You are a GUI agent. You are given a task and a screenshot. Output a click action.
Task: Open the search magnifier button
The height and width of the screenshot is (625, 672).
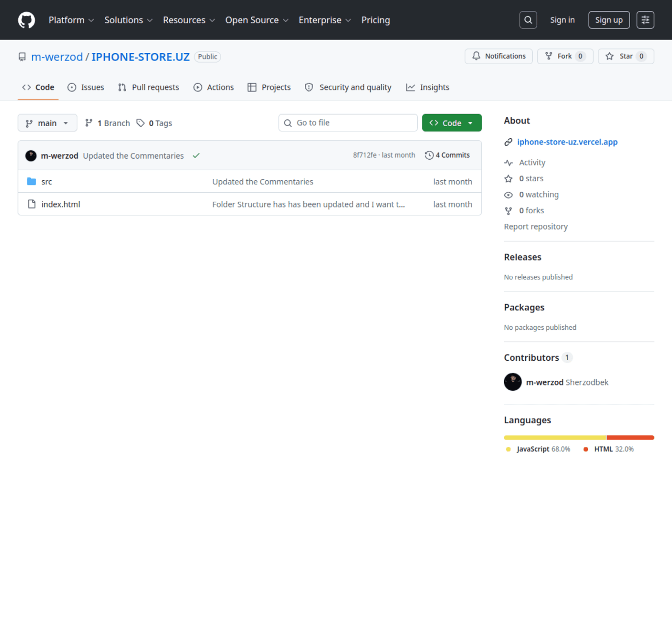(528, 20)
